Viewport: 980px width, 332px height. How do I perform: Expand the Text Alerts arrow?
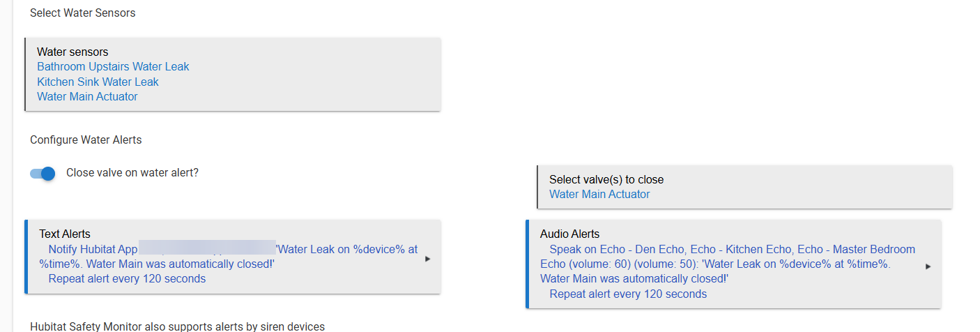click(427, 259)
